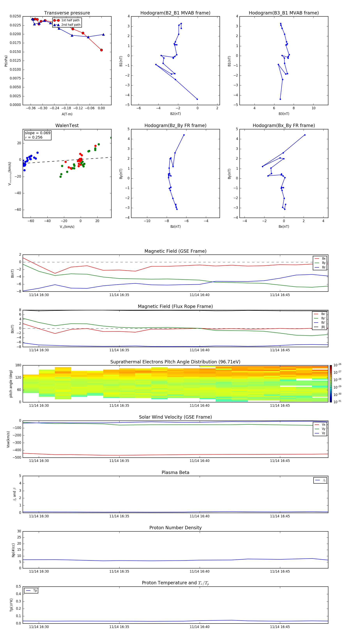Click the 'Vsw(km/s)' y-axis label
The image size is (351, 644).
8,439
